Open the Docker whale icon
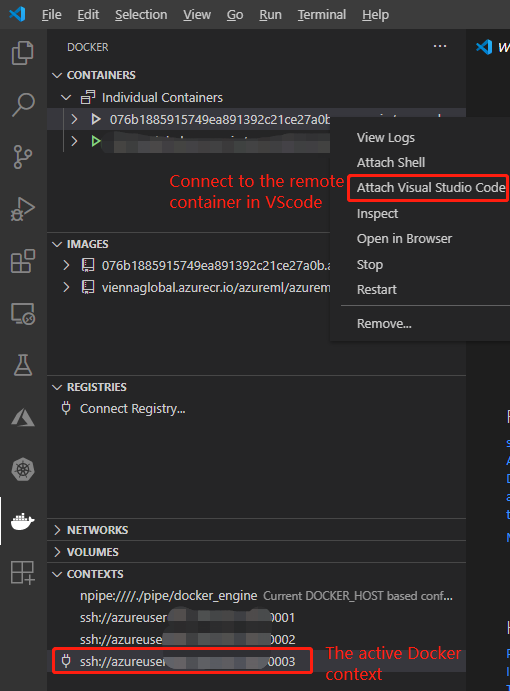This screenshot has height=691, width=510. pyautogui.click(x=22, y=521)
